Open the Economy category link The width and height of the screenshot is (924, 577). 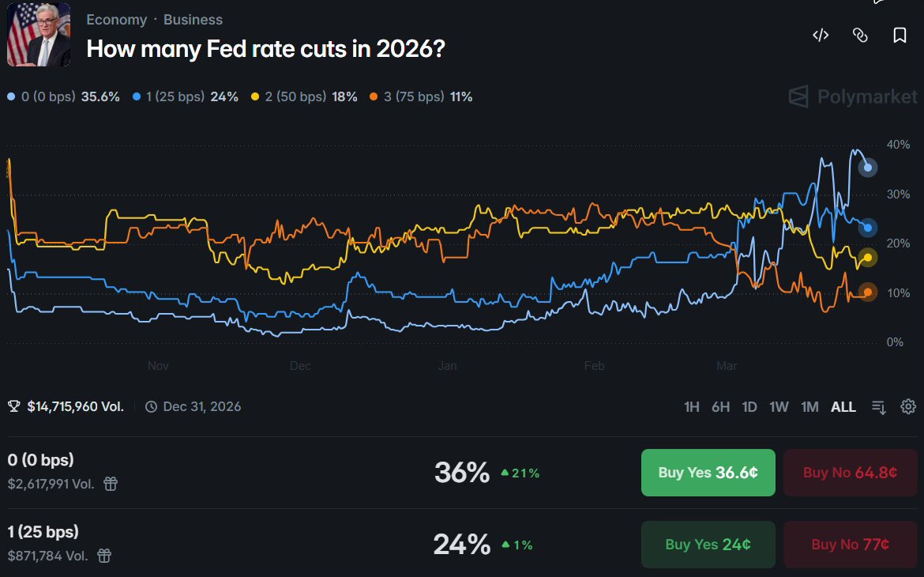coord(117,20)
